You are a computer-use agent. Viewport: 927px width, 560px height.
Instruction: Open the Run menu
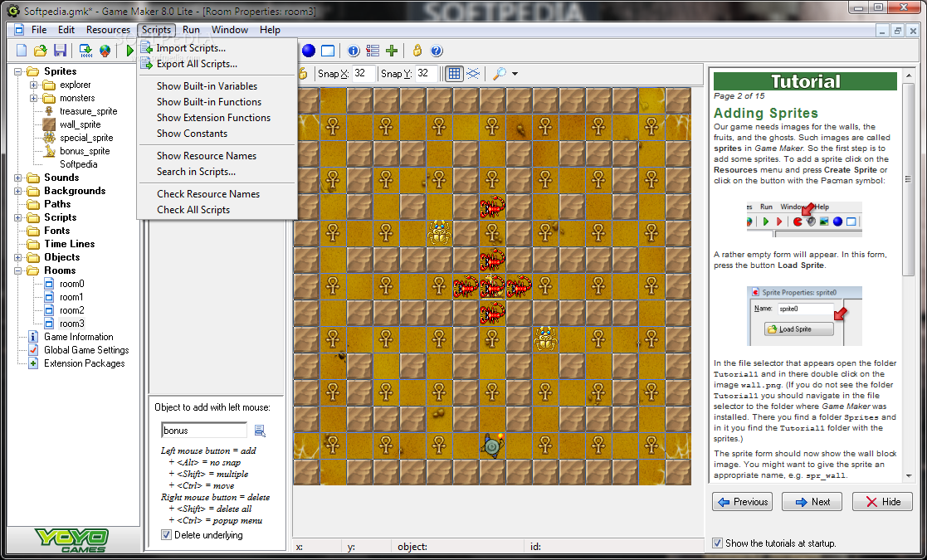point(191,30)
